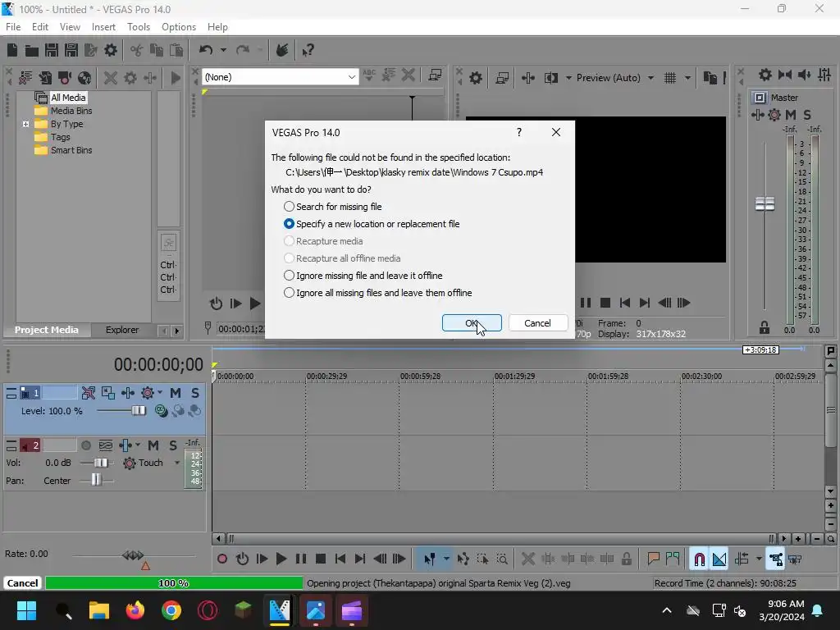840x630 pixels.
Task: Open the Touch automation mode dropdown
Action: pyautogui.click(x=177, y=463)
